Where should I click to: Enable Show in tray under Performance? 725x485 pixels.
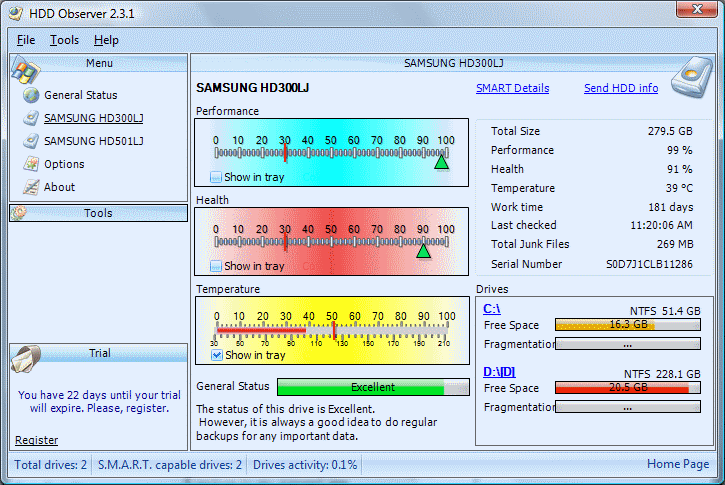[216, 178]
